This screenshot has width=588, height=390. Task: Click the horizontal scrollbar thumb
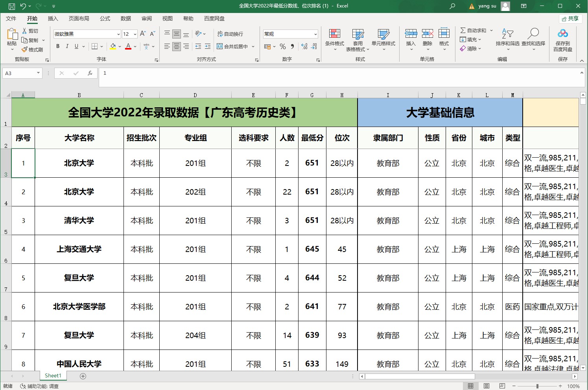(x=420, y=376)
